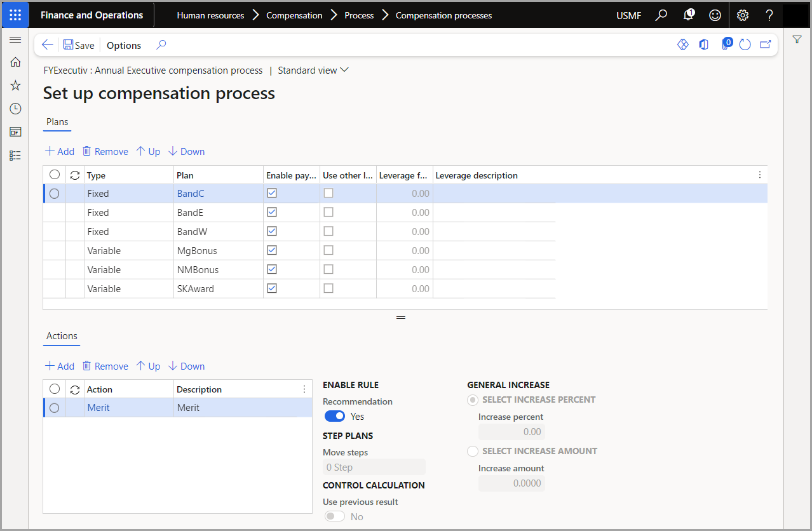
Task: Remove the selected action
Action: [105, 366]
